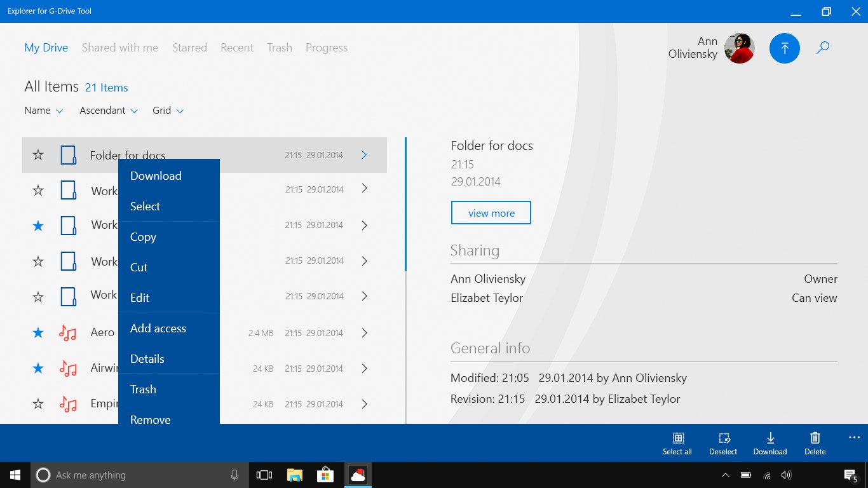The height and width of the screenshot is (488, 868).
Task: Click the Elizabet Teylor sharing entry
Action: (487, 298)
